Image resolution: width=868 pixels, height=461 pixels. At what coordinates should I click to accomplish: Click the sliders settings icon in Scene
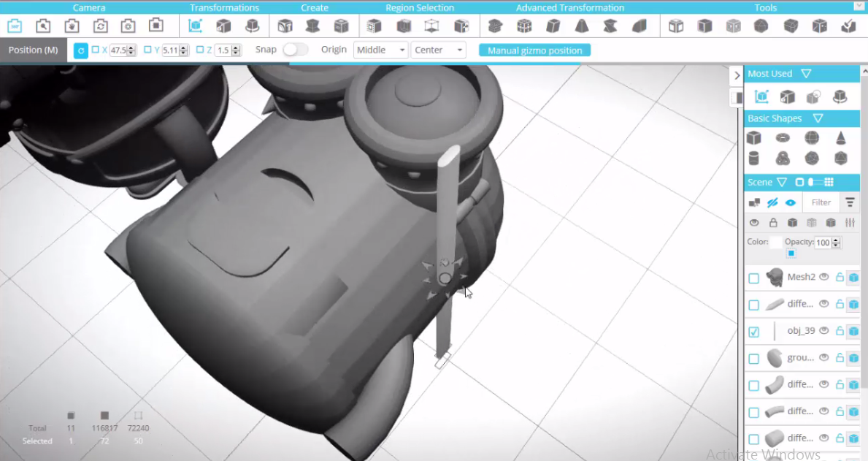(x=850, y=223)
